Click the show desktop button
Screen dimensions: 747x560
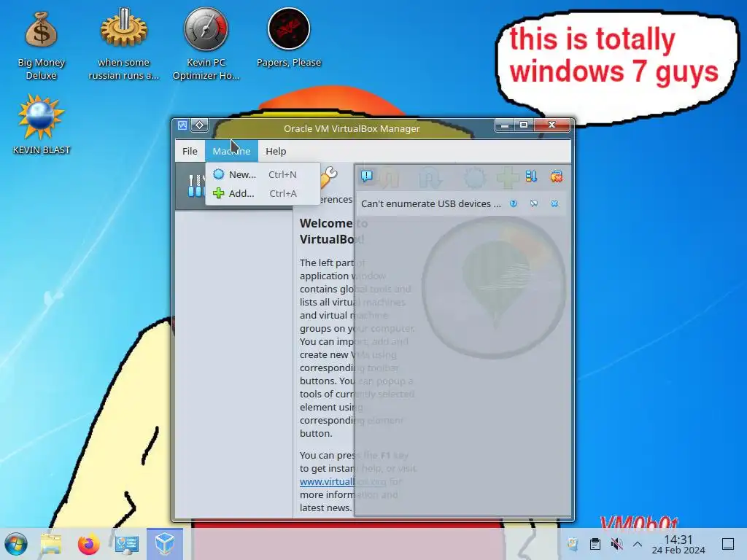[x=728, y=544]
